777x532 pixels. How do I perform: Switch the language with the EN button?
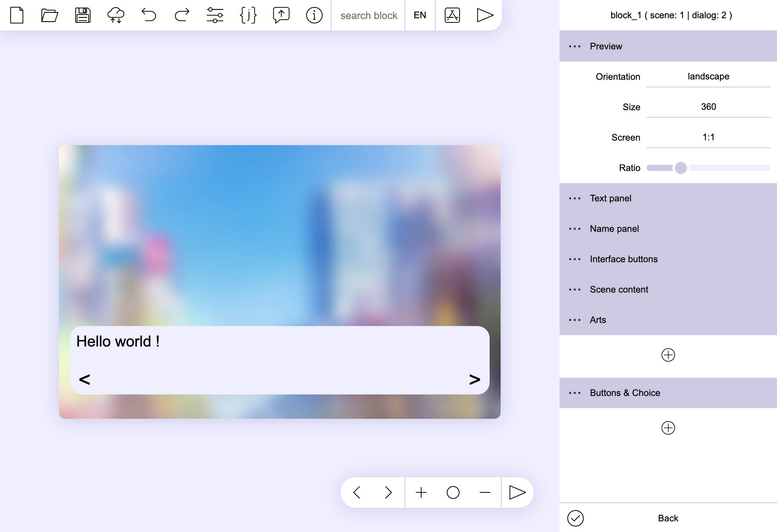[420, 15]
